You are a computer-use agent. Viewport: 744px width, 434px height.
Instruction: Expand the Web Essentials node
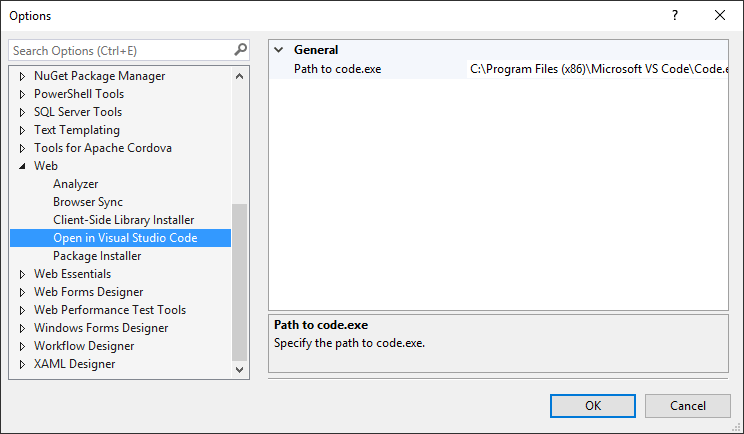(22, 275)
